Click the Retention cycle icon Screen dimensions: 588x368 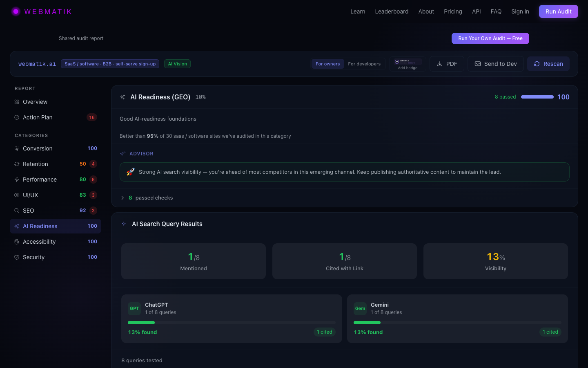click(17, 164)
